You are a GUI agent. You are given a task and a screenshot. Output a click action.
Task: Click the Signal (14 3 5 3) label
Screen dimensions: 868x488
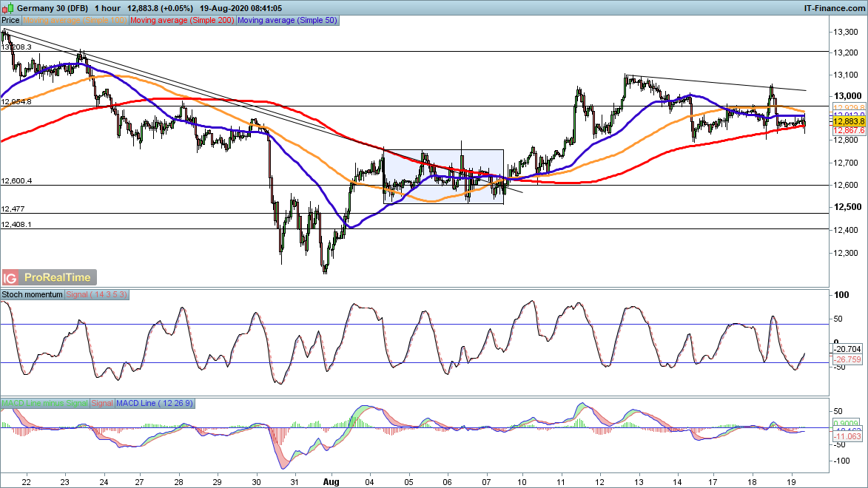tap(98, 294)
